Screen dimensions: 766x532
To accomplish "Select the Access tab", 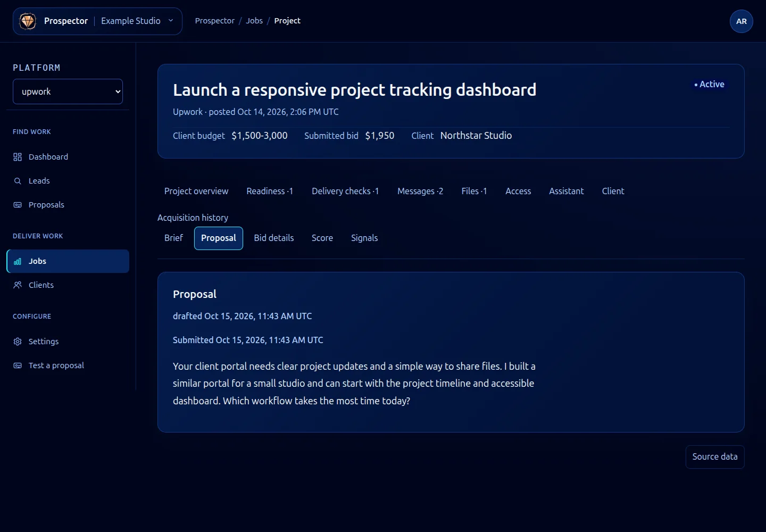I will (x=518, y=191).
